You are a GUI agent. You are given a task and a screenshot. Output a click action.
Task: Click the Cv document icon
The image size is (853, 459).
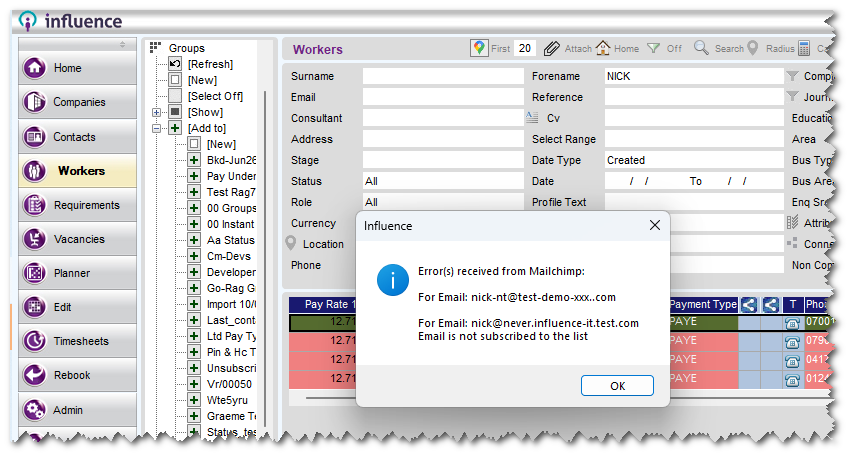tap(532, 117)
